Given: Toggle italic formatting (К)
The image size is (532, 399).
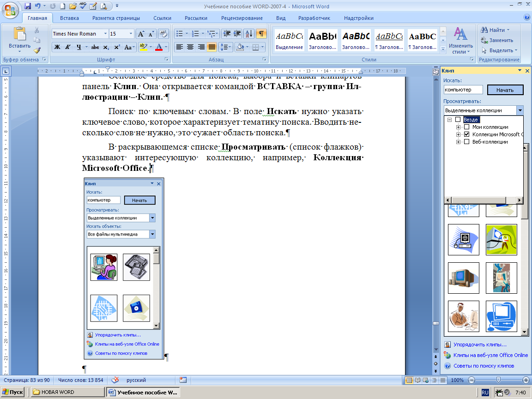Looking at the screenshot, I should tap(68, 47).
